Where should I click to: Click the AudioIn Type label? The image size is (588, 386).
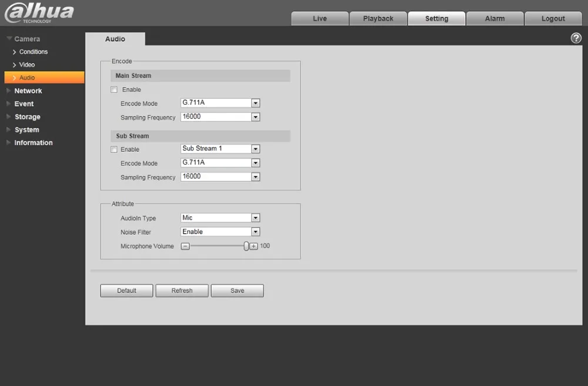pos(138,218)
